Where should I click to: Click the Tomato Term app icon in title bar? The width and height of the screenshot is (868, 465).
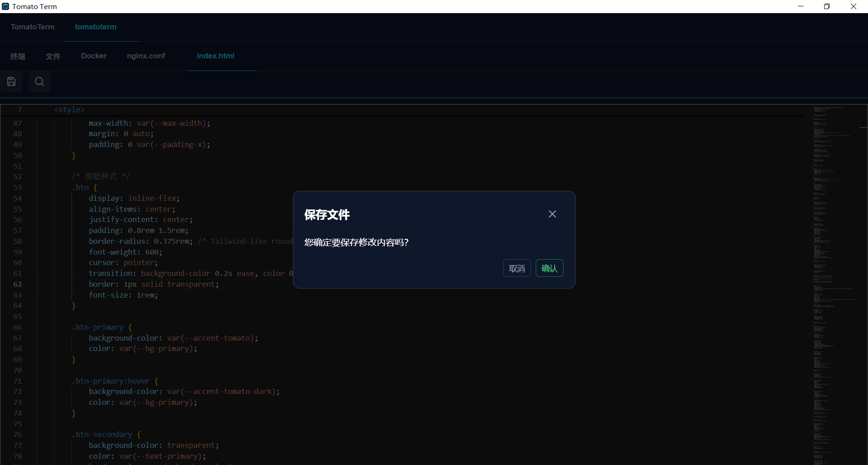click(x=5, y=6)
